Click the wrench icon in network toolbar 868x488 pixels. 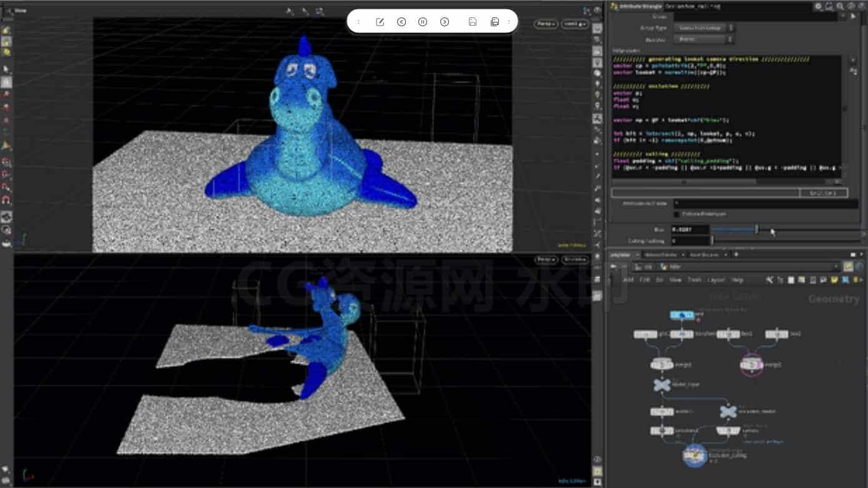pos(769,280)
